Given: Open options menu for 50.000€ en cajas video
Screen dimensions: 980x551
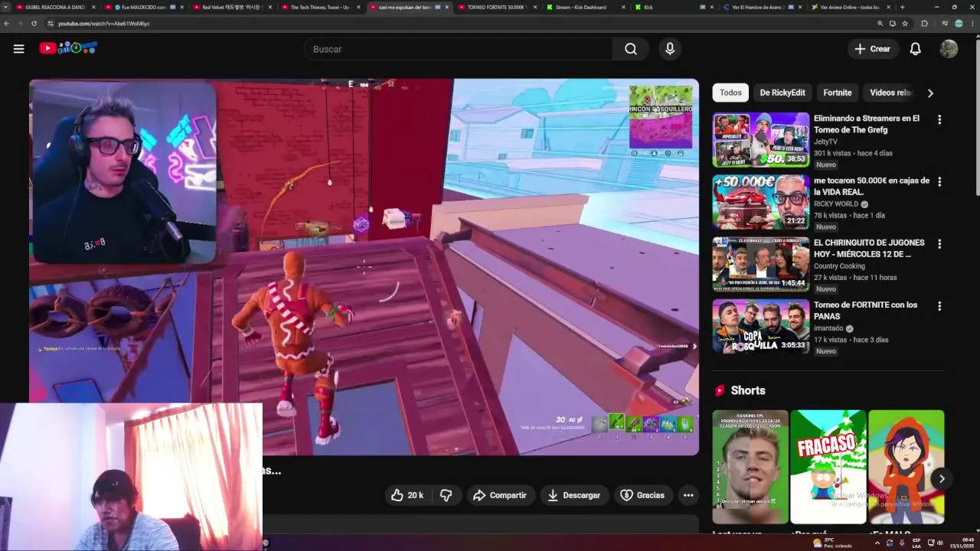Looking at the screenshot, I should point(939,181).
